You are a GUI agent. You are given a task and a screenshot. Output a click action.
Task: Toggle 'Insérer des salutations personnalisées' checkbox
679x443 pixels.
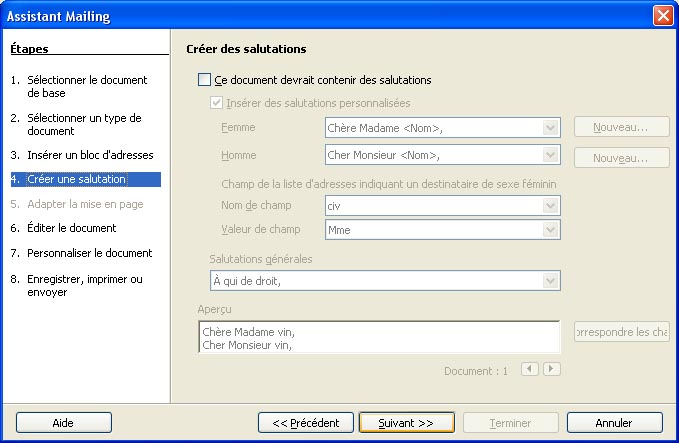[x=216, y=103]
